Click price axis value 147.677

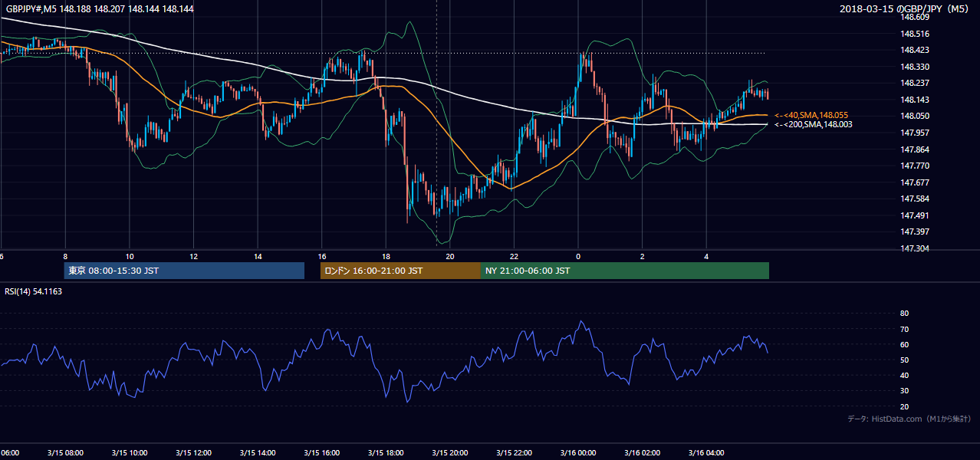(x=914, y=182)
